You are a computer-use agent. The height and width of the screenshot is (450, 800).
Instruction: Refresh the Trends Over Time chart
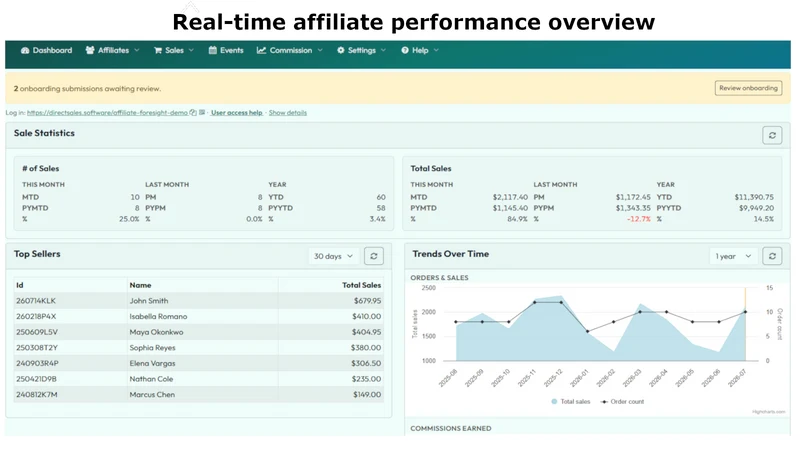click(x=772, y=256)
